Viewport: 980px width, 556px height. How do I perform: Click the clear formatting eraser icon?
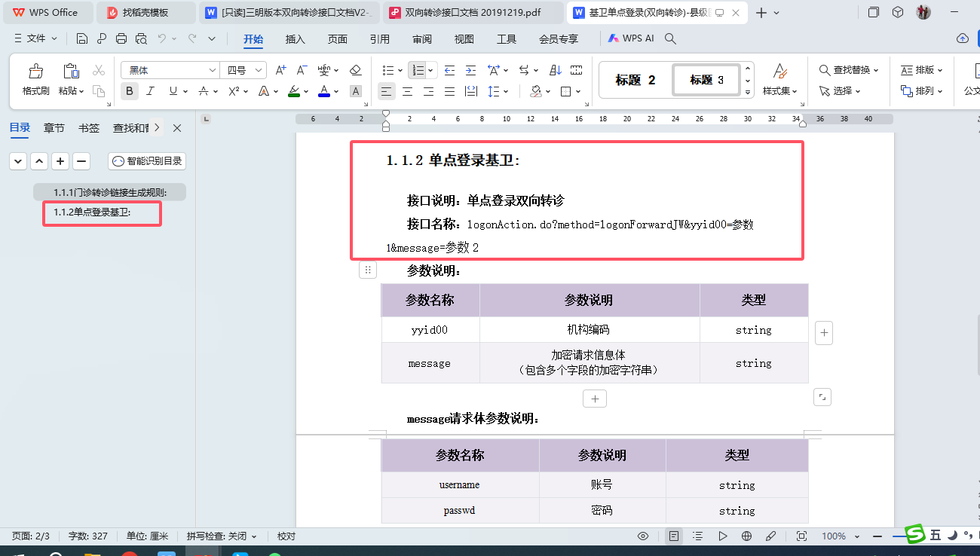(x=356, y=70)
